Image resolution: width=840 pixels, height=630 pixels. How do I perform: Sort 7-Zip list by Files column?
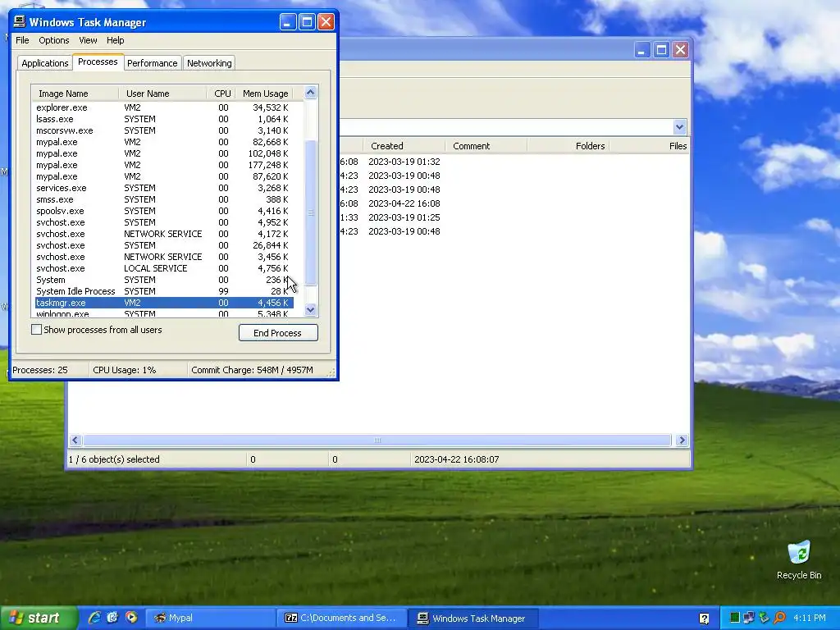pos(650,146)
